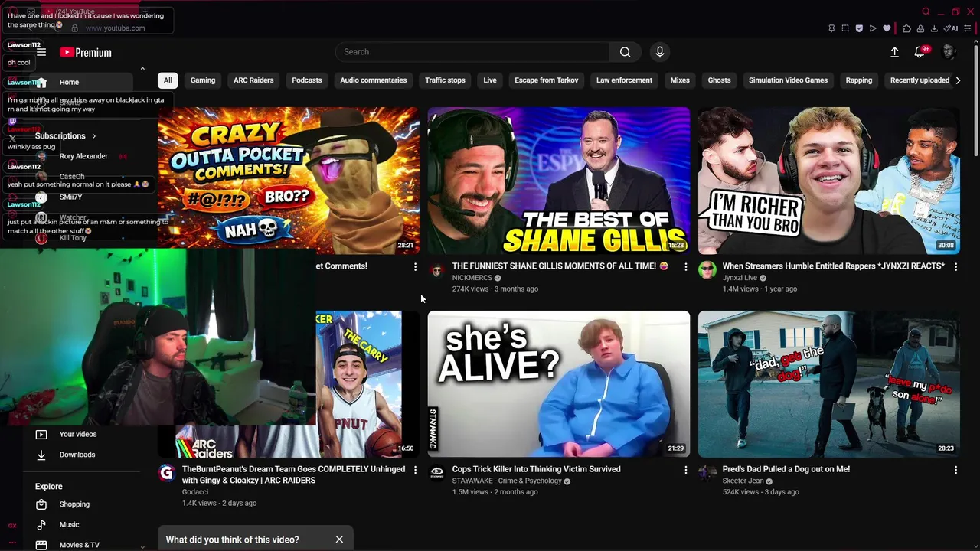Click the heart bookmark icon in address bar

[887, 28]
